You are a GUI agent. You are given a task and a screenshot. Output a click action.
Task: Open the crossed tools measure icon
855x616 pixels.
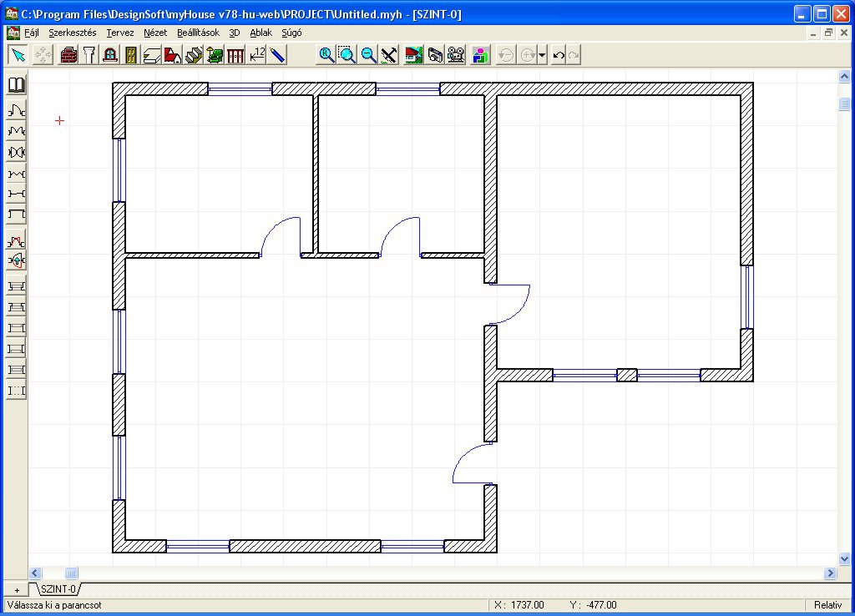(x=389, y=55)
